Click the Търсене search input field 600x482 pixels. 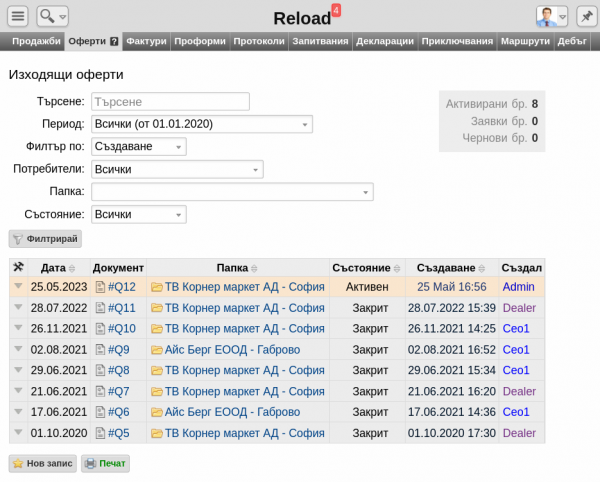click(x=170, y=101)
